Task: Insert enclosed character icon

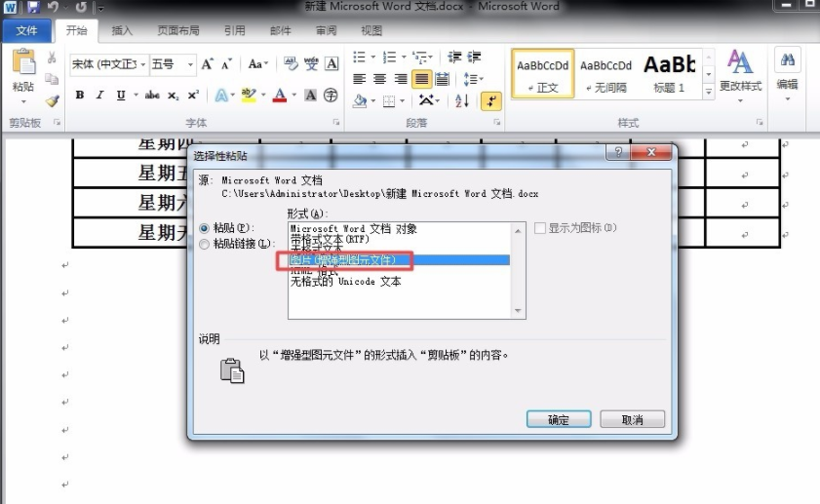Action: [331, 95]
